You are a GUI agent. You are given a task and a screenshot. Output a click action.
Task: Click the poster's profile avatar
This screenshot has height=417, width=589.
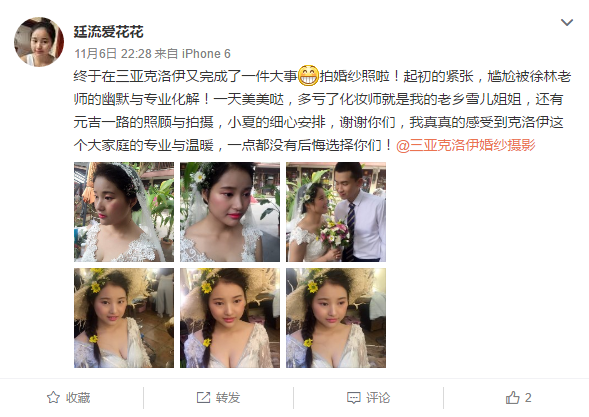coord(39,42)
